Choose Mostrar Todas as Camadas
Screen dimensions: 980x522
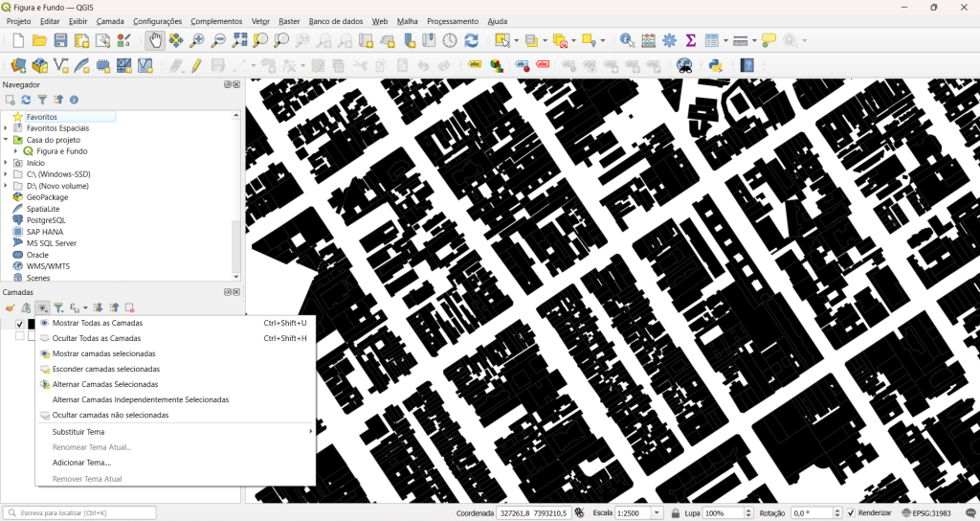point(176,323)
